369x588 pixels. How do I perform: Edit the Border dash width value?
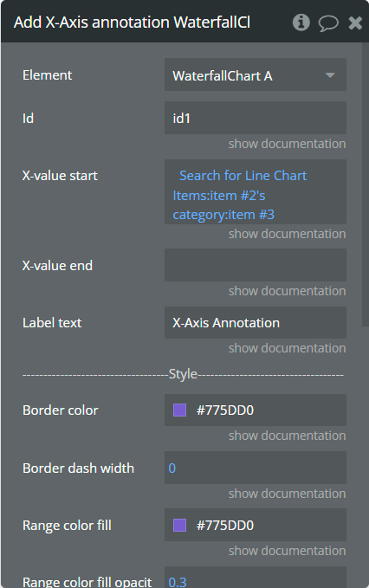click(255, 468)
